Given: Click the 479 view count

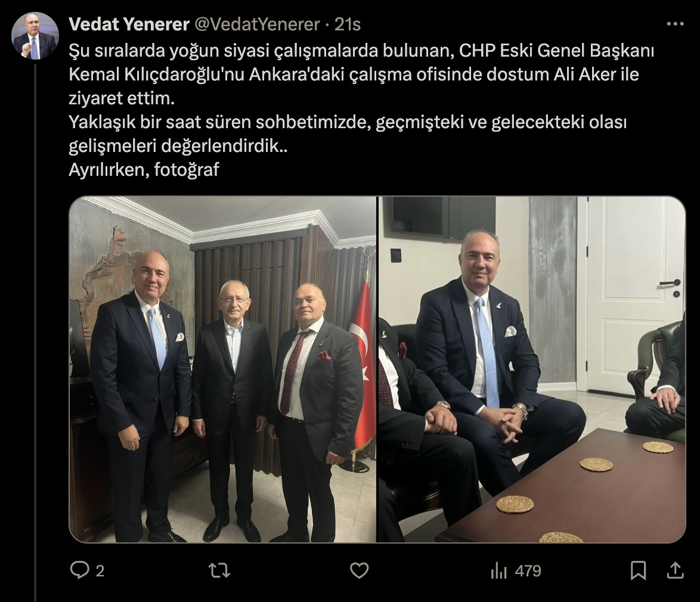Looking at the screenshot, I should (x=528, y=571).
